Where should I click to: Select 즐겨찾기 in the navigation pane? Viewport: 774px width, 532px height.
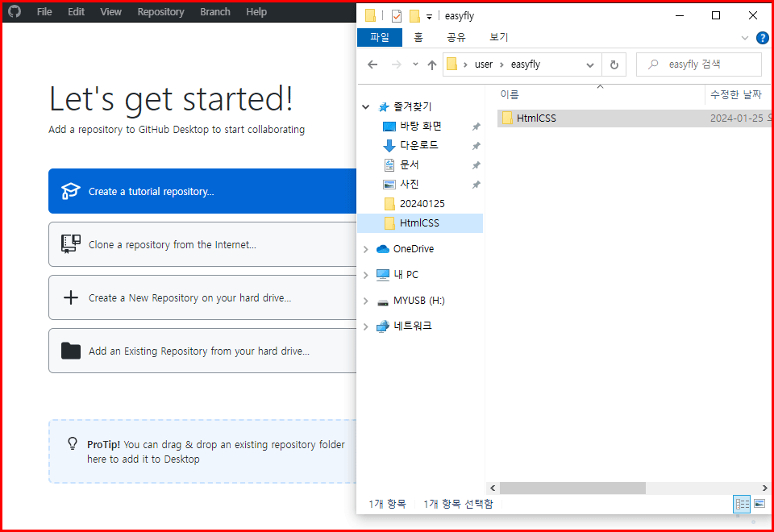tap(412, 106)
